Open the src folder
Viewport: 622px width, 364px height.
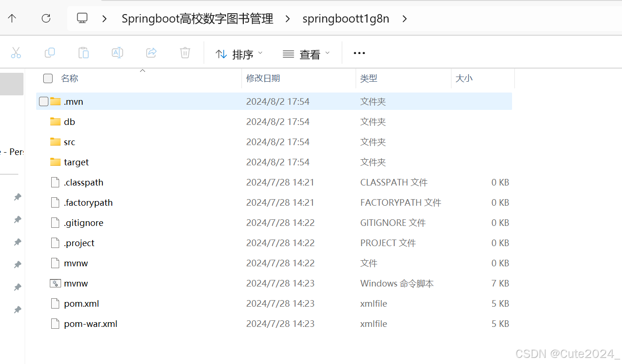(69, 141)
